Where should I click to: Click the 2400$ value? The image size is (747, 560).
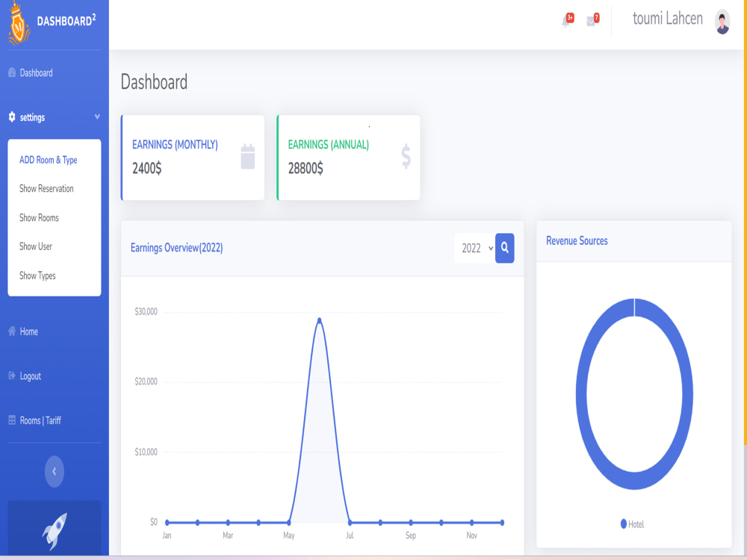tap(146, 168)
